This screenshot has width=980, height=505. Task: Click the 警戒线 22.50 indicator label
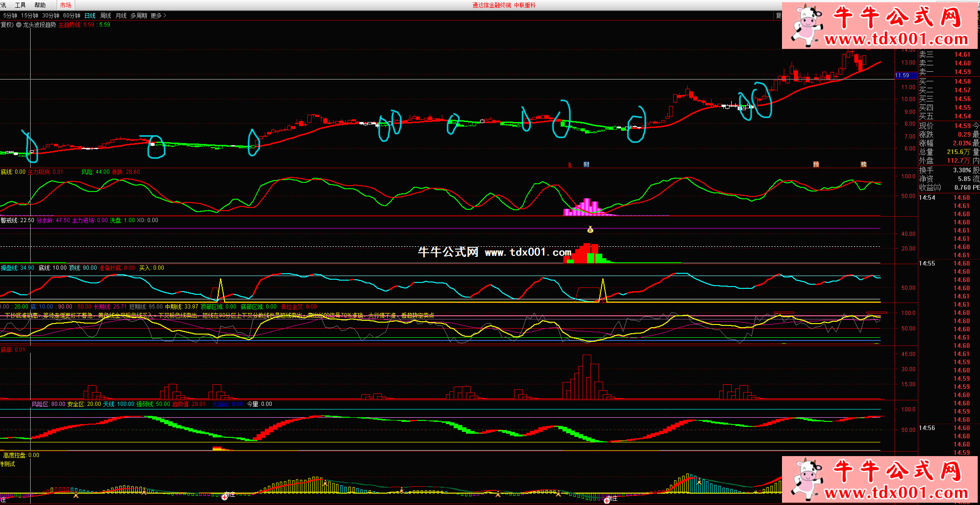coord(17,220)
